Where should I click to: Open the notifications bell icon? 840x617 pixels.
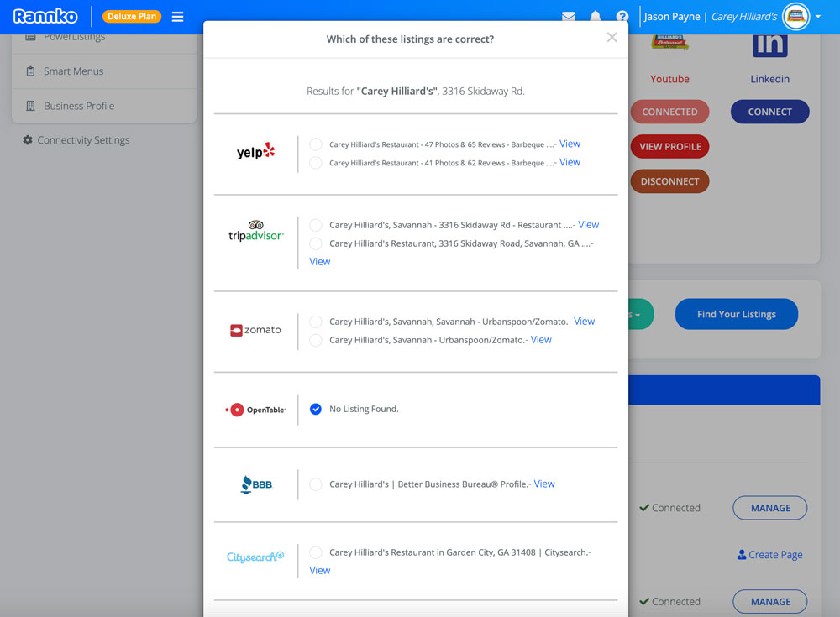[596, 16]
